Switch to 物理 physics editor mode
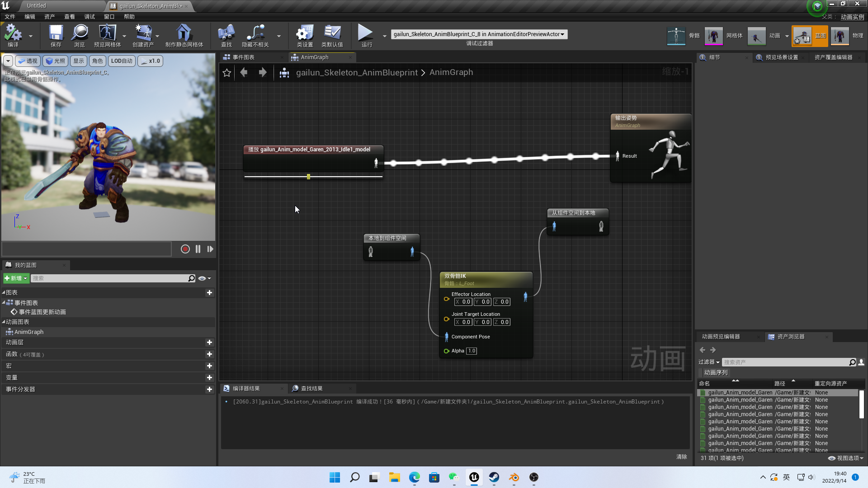Screen dimensions: 868x488 tap(847, 36)
